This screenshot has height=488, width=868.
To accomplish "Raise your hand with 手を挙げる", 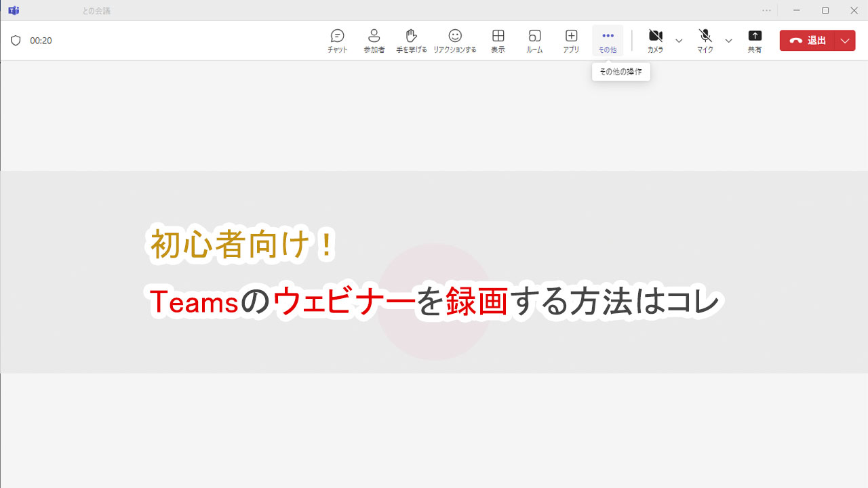I will 411,40.
